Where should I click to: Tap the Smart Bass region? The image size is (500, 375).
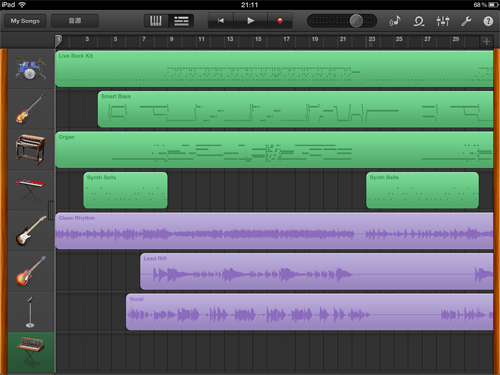(x=295, y=109)
